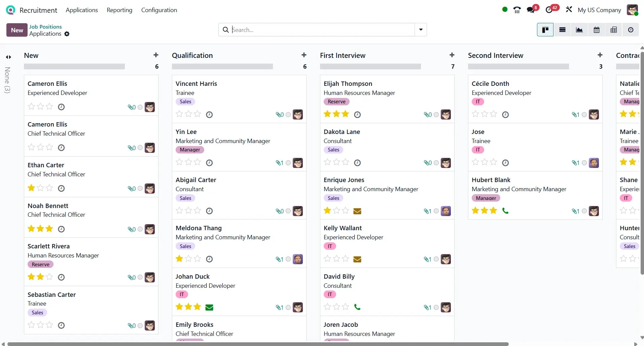Click the First Interview column progress bar
This screenshot has height=346, width=644.
click(370, 67)
